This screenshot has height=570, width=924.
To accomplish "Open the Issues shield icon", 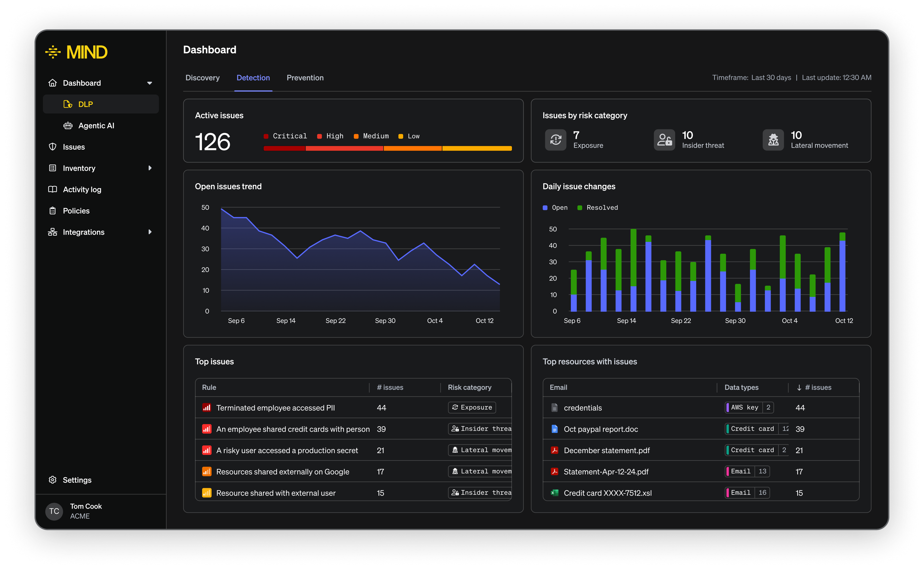I will [x=52, y=147].
